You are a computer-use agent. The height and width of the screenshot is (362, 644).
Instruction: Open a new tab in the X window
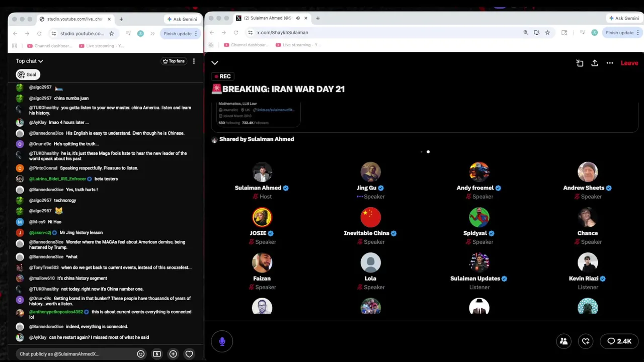(317, 18)
